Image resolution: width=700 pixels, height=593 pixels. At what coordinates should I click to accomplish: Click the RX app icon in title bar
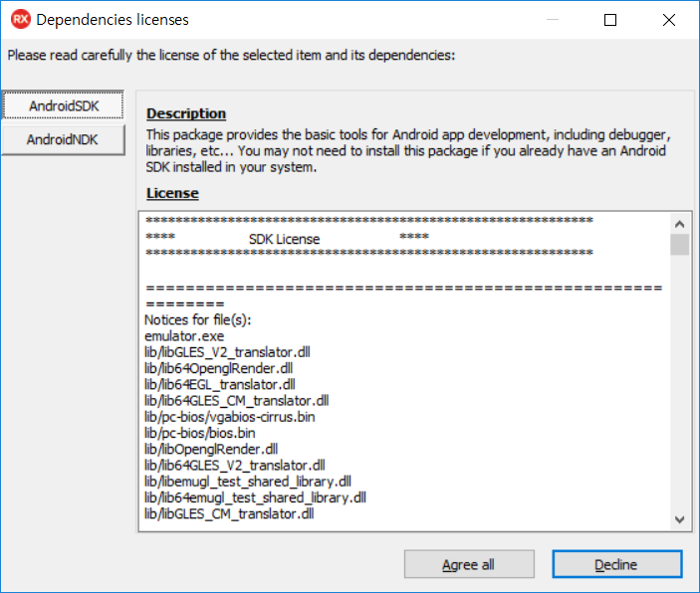click(21, 20)
